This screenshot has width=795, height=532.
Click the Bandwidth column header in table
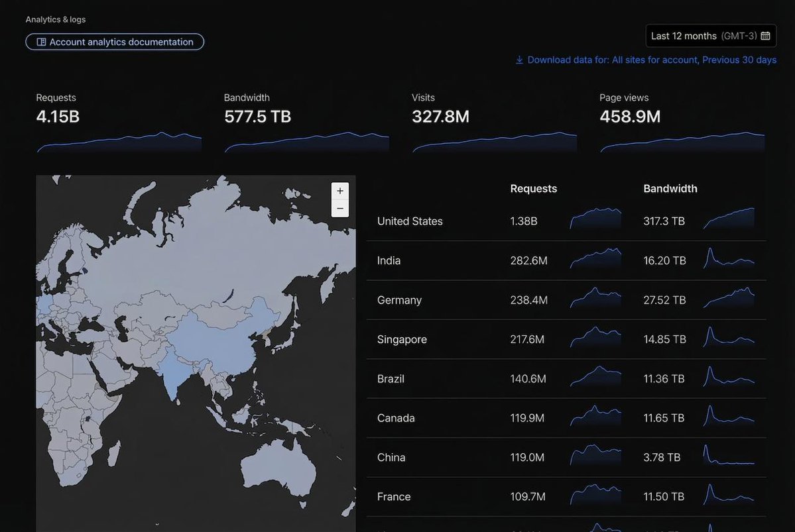pyautogui.click(x=670, y=188)
